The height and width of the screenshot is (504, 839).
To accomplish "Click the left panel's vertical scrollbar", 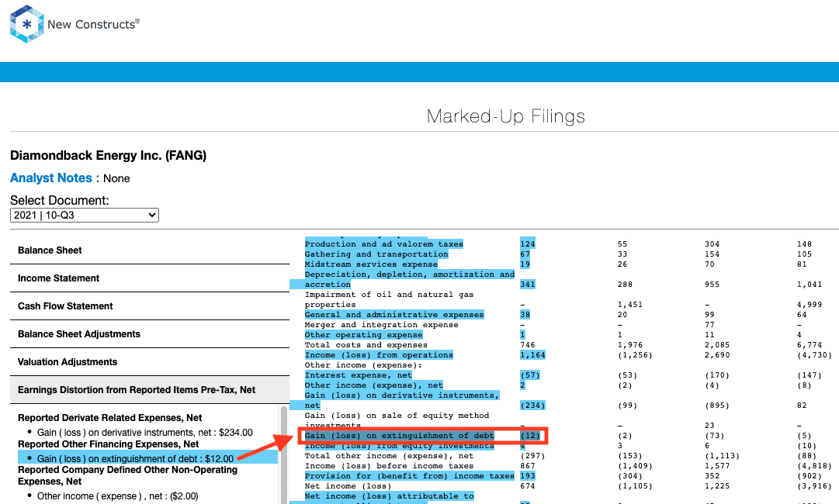I will coord(284,454).
